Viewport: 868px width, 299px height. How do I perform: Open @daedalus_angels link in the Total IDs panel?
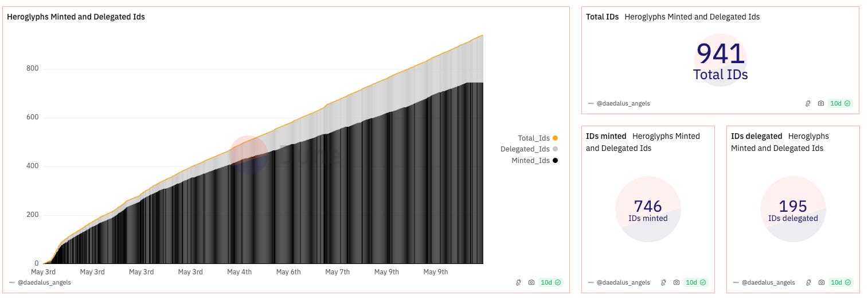pyautogui.click(x=623, y=103)
